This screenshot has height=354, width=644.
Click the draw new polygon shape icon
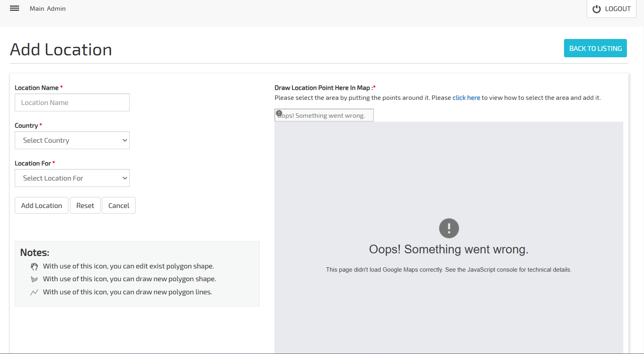34,279
